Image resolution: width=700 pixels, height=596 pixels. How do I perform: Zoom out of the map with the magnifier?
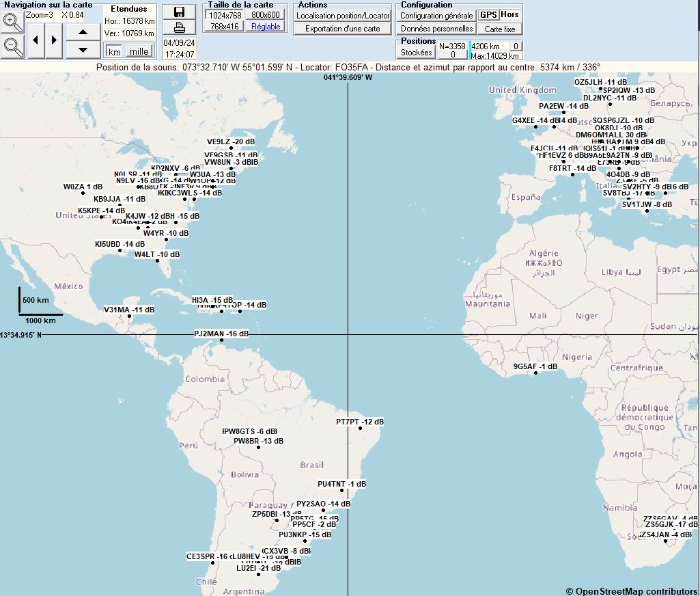[x=12, y=46]
